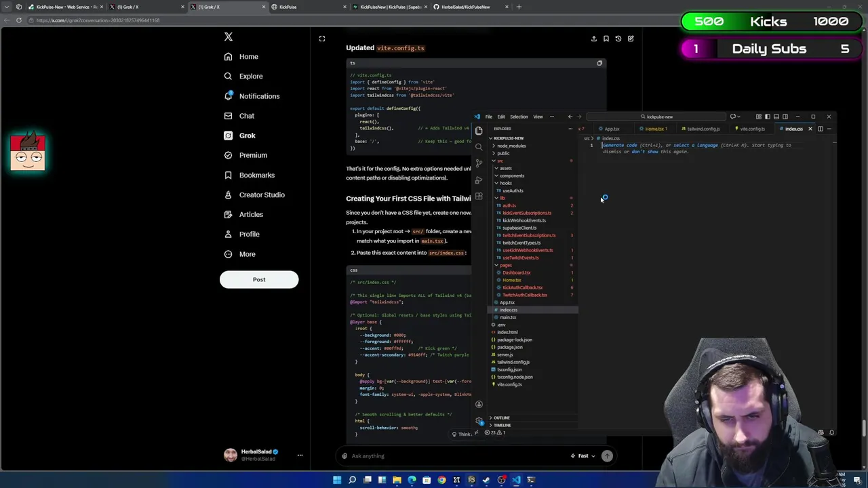Click split editor right icon
Image resolution: width=868 pixels, height=488 pixels.
(820, 129)
